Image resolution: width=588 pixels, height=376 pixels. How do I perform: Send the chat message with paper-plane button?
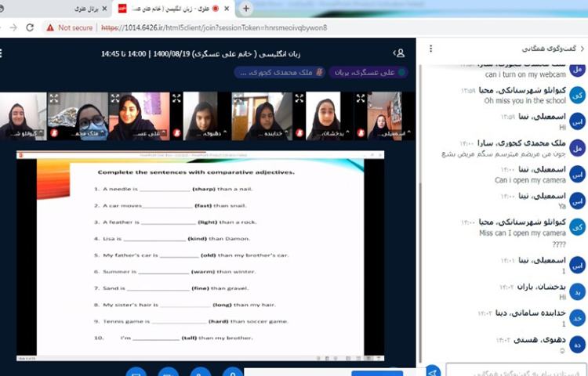432,371
